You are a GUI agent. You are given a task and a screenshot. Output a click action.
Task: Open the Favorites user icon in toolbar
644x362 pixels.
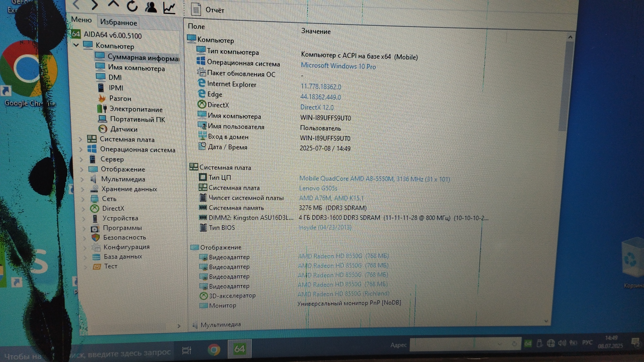click(151, 7)
